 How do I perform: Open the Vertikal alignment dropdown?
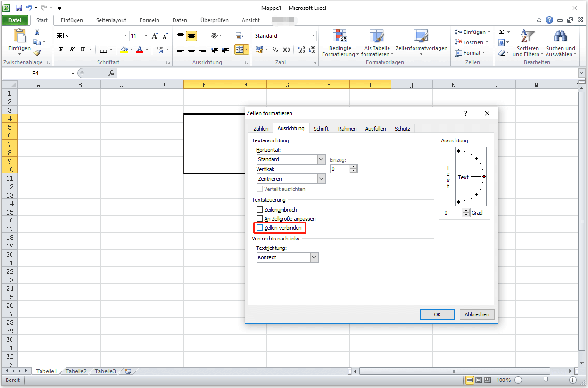click(x=321, y=178)
